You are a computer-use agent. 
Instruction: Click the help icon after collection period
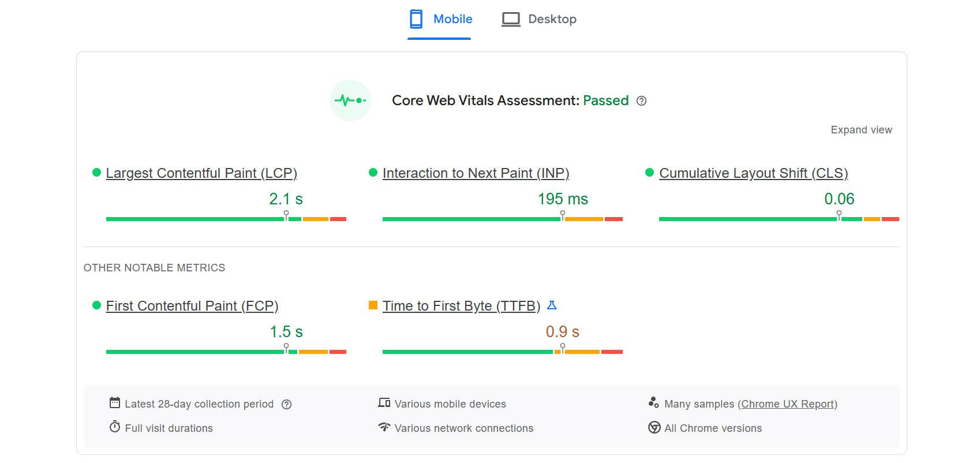tap(286, 405)
